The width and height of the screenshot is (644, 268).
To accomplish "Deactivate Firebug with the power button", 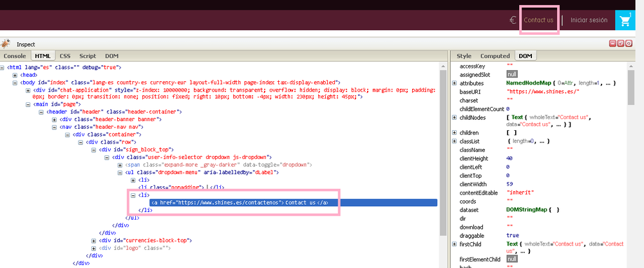I will (x=629, y=43).
